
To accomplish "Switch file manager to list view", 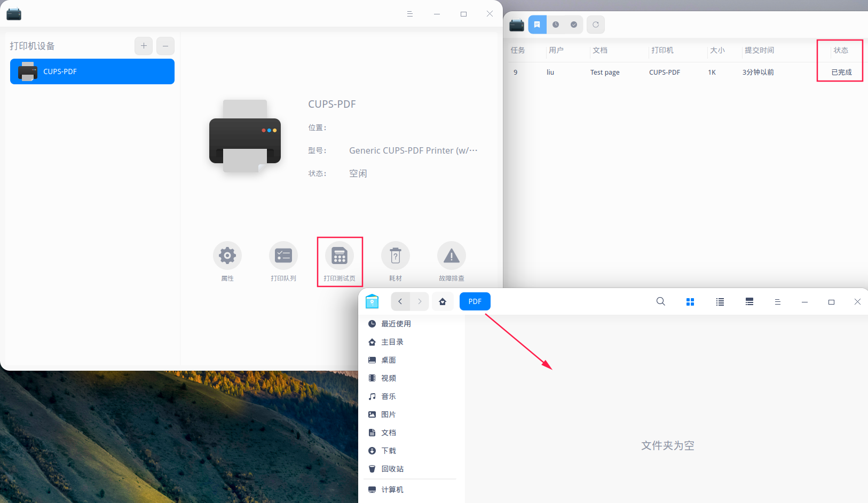I will (x=720, y=302).
